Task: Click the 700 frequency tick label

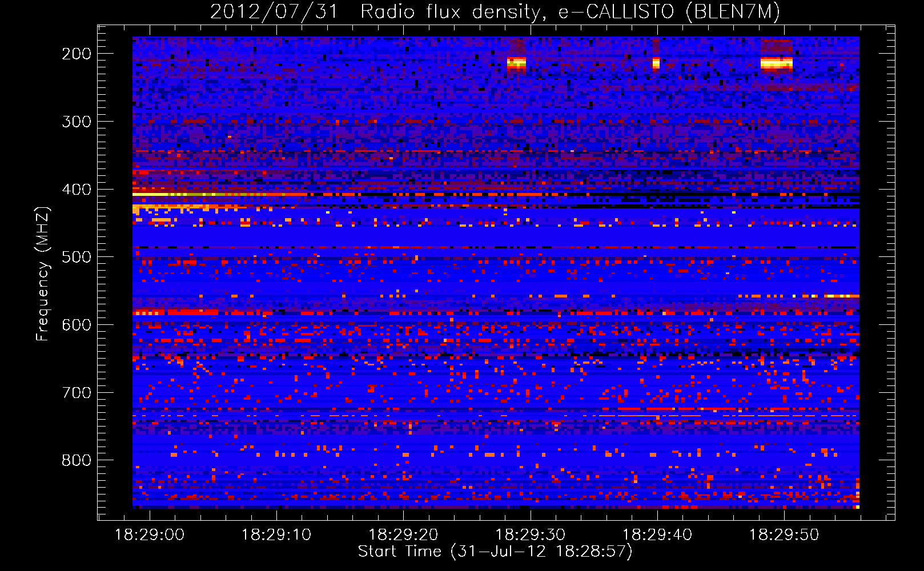Action: click(77, 393)
